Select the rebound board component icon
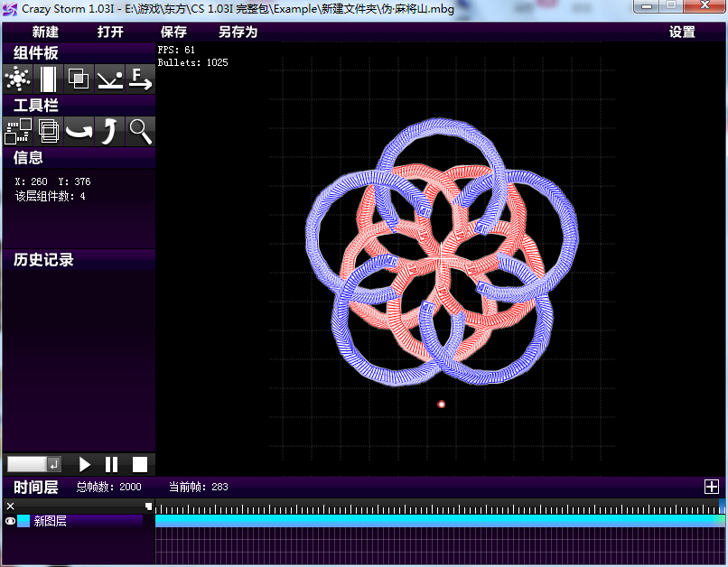 pos(109,79)
